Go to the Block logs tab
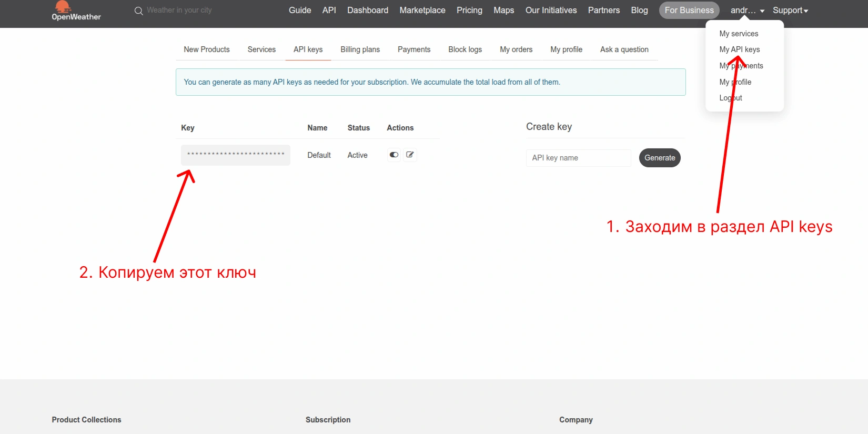868x434 pixels. (x=465, y=49)
